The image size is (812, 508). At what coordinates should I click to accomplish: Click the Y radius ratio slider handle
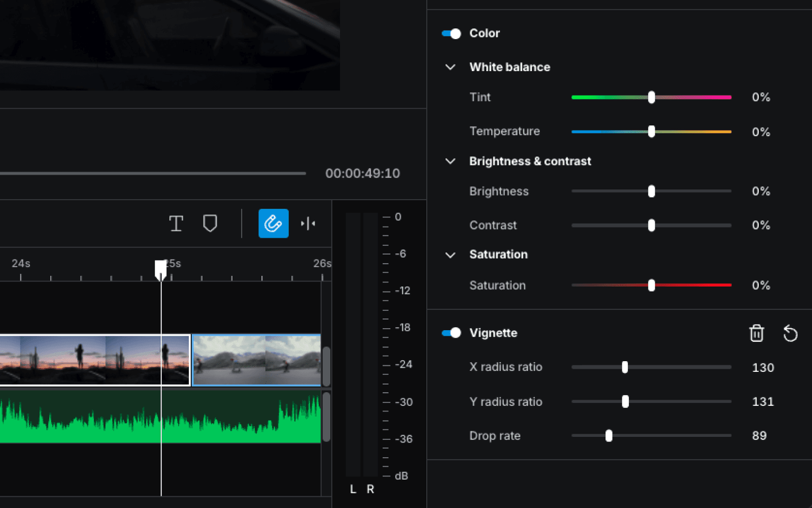(x=625, y=401)
